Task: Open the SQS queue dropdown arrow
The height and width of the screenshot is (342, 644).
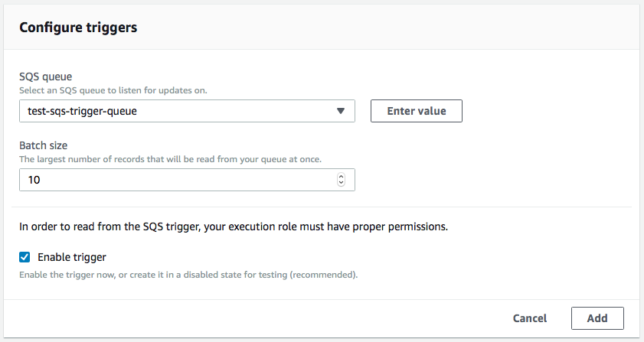Action: point(341,111)
